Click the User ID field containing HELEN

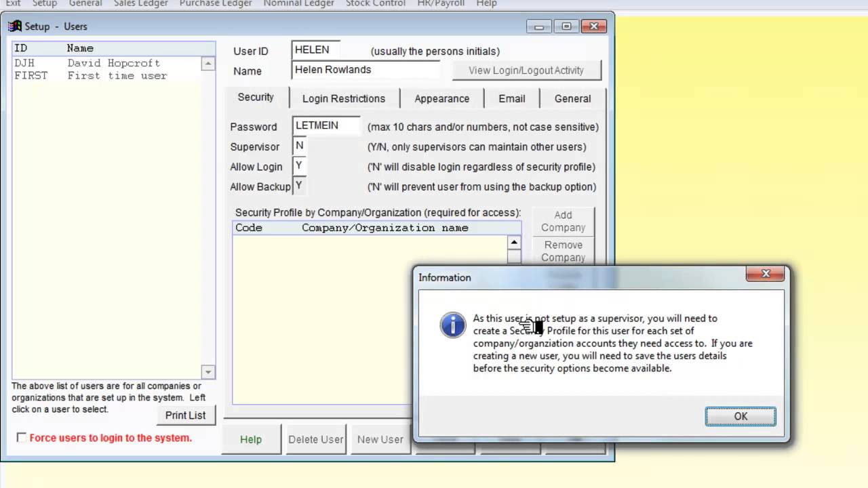coord(316,50)
